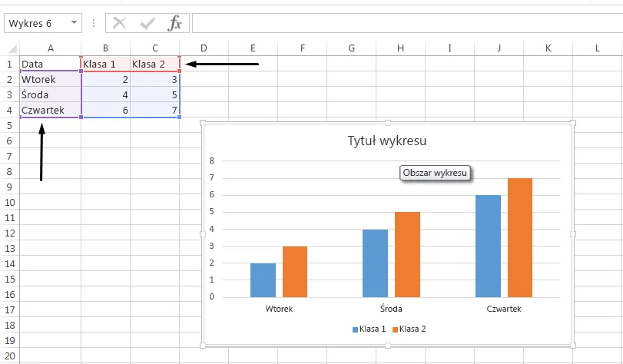Select the blue Wtorek bar in chart
The height and width of the screenshot is (364, 623).
pyautogui.click(x=263, y=280)
